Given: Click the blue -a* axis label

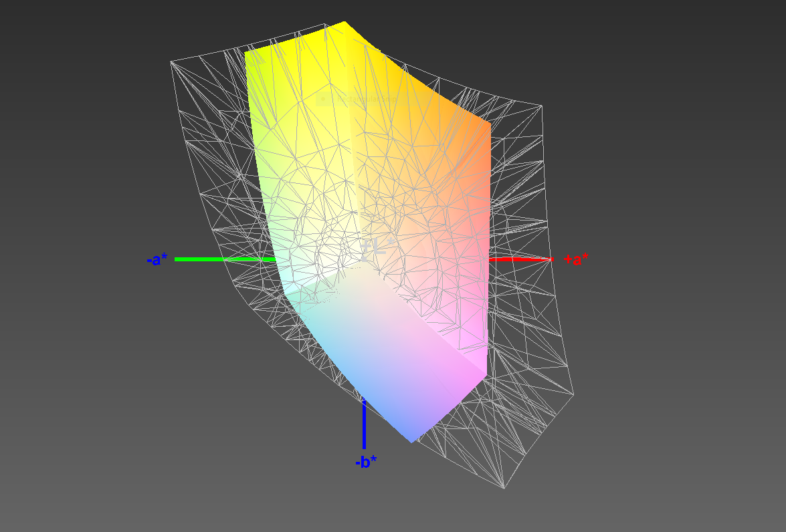Looking at the screenshot, I should [157, 259].
